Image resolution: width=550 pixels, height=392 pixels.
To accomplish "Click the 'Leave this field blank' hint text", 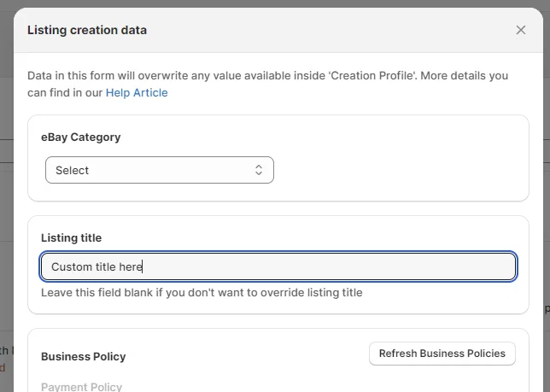I will pos(202,292).
